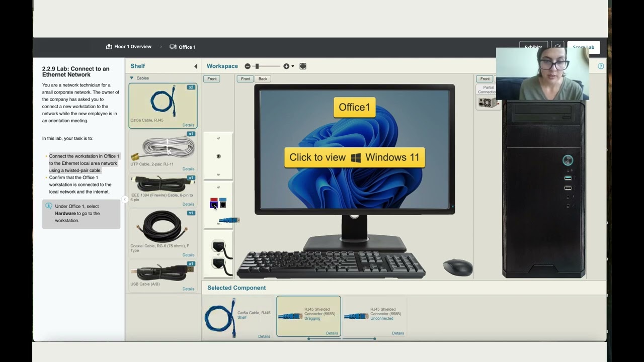Click the Shelf panel title
The image size is (644, 362).
pos(138,66)
